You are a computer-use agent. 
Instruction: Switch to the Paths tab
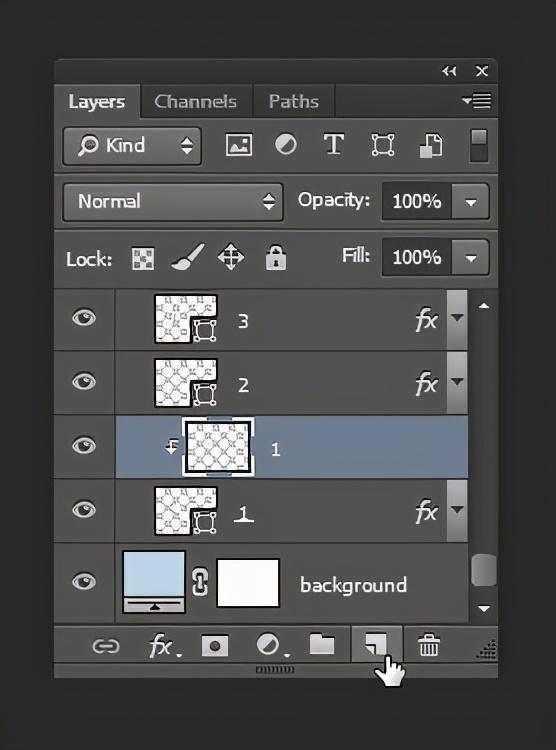pos(294,101)
